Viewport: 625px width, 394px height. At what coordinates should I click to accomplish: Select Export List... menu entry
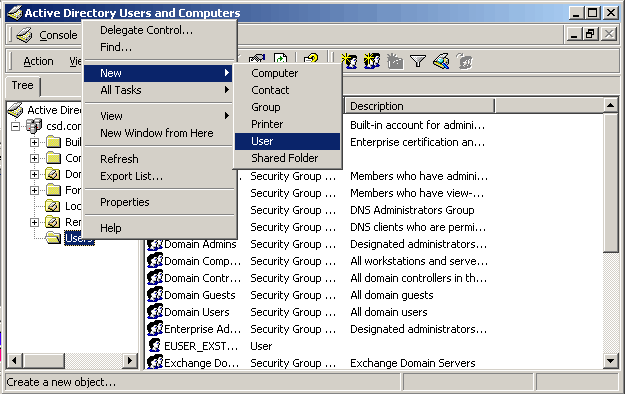coord(159,176)
